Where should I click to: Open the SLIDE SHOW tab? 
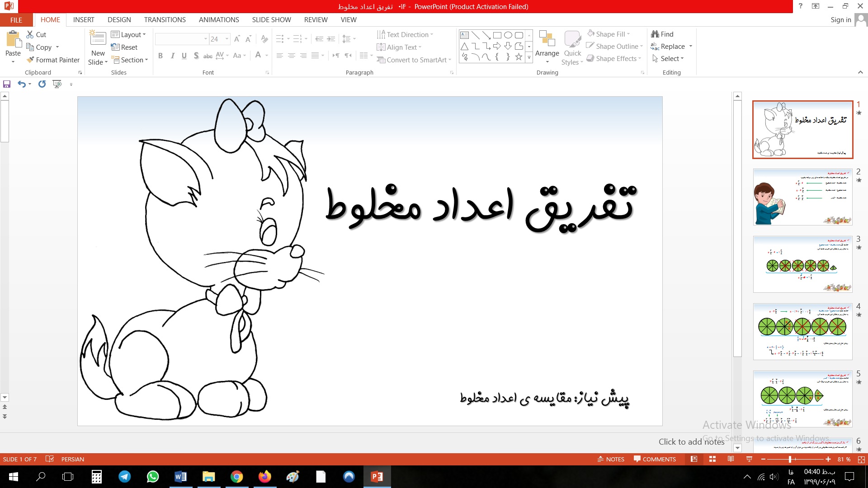click(x=271, y=20)
